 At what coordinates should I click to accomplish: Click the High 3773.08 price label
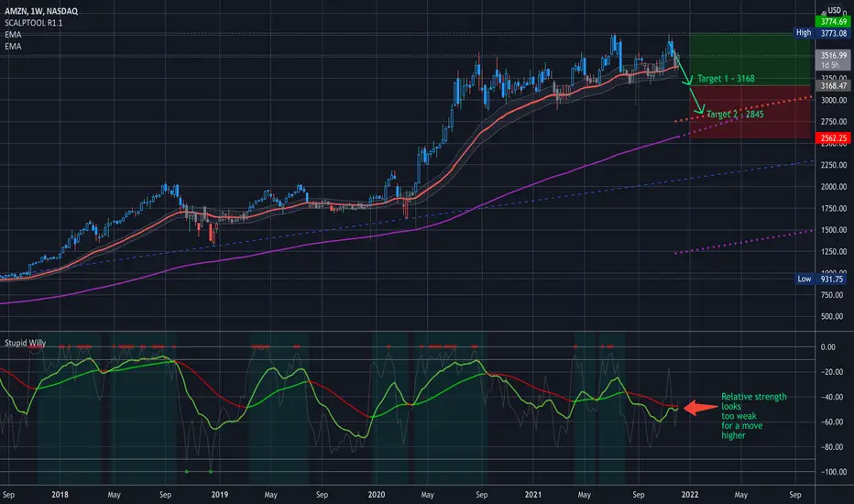821,33
